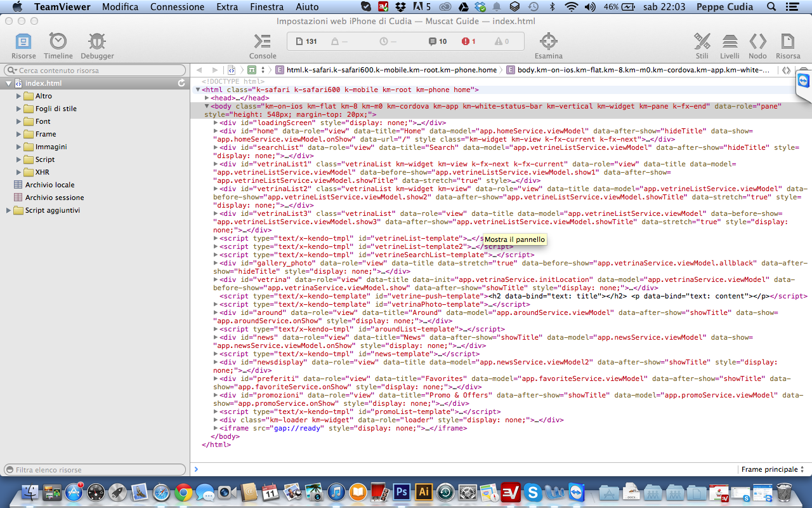Open the Nodo details panel
This screenshot has height=508, width=812.
757,46
